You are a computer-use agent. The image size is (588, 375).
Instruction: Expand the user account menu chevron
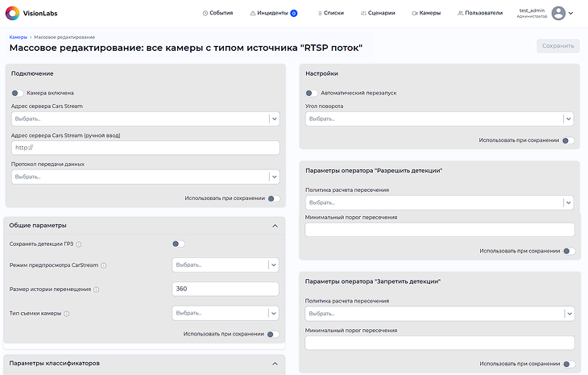[x=571, y=13]
